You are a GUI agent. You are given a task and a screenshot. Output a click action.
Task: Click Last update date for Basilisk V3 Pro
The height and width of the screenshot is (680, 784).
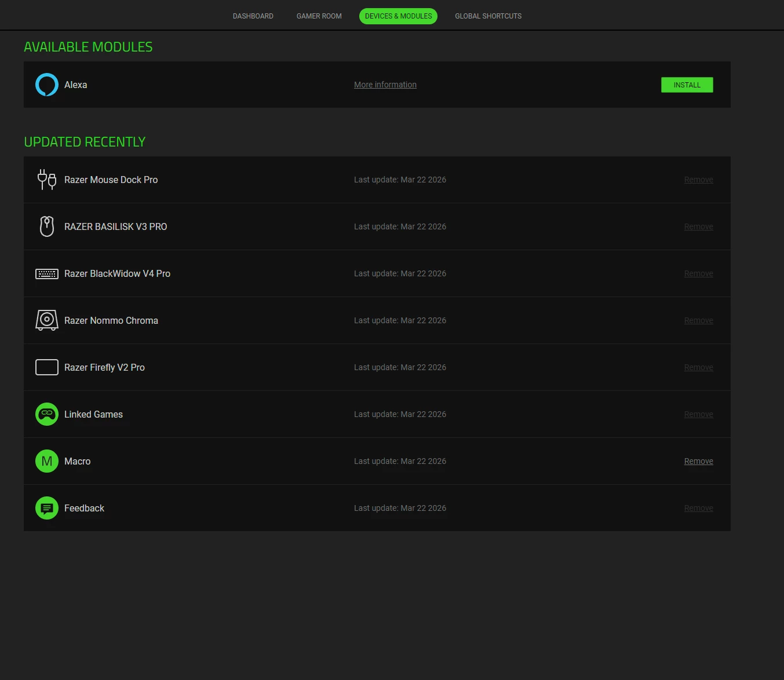pos(400,226)
